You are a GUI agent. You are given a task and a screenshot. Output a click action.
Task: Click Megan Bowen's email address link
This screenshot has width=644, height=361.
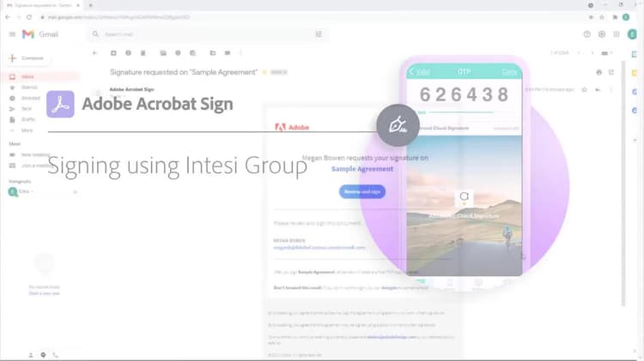319,247
